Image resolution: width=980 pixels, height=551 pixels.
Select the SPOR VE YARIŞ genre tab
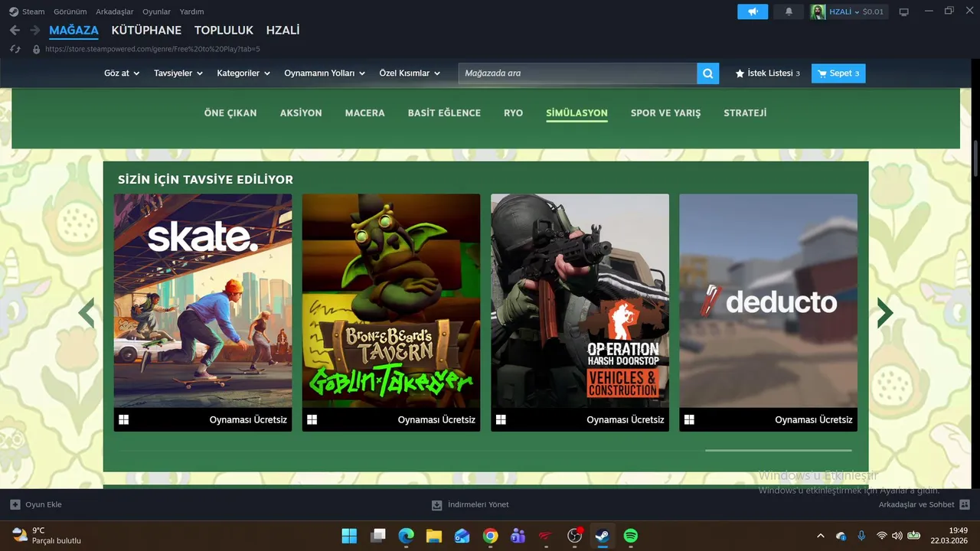click(x=665, y=112)
